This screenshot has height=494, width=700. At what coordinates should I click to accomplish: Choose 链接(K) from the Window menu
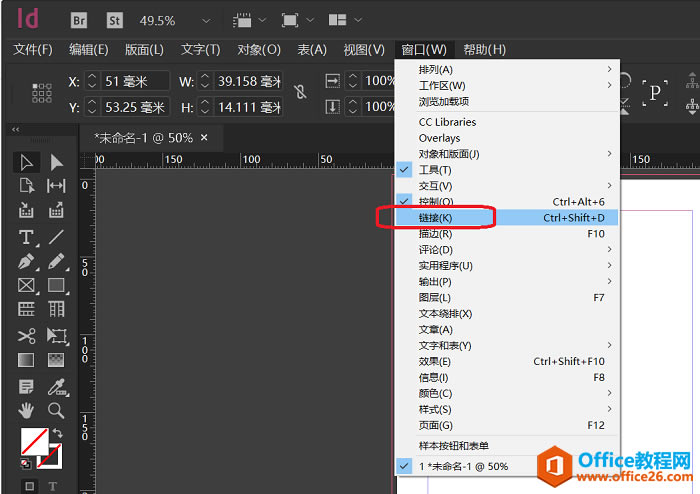click(436, 218)
